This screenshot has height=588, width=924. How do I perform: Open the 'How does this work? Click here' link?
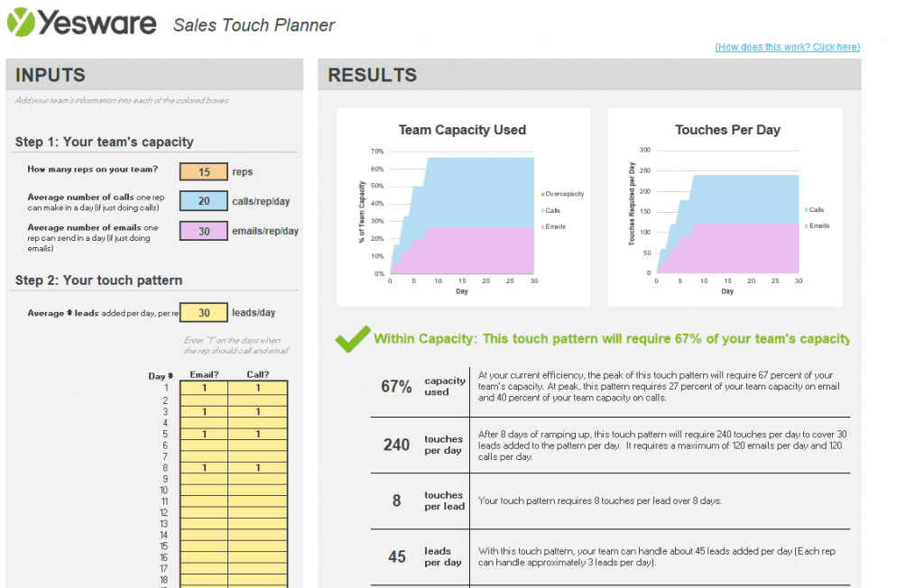coord(787,46)
